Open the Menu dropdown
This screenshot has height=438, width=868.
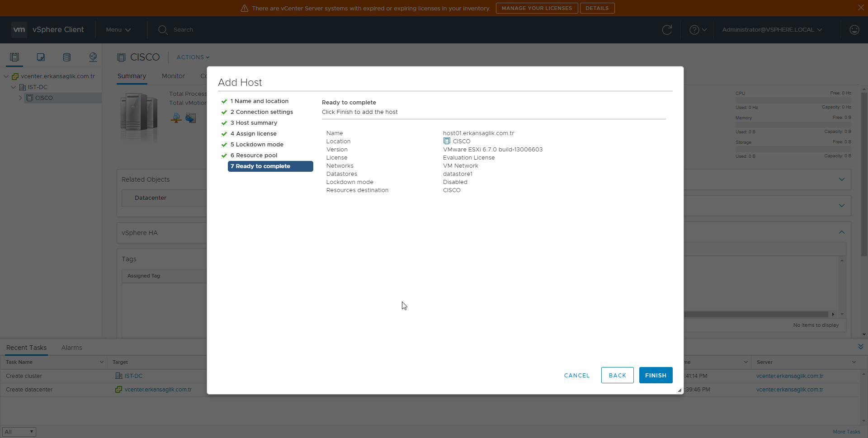click(x=118, y=30)
